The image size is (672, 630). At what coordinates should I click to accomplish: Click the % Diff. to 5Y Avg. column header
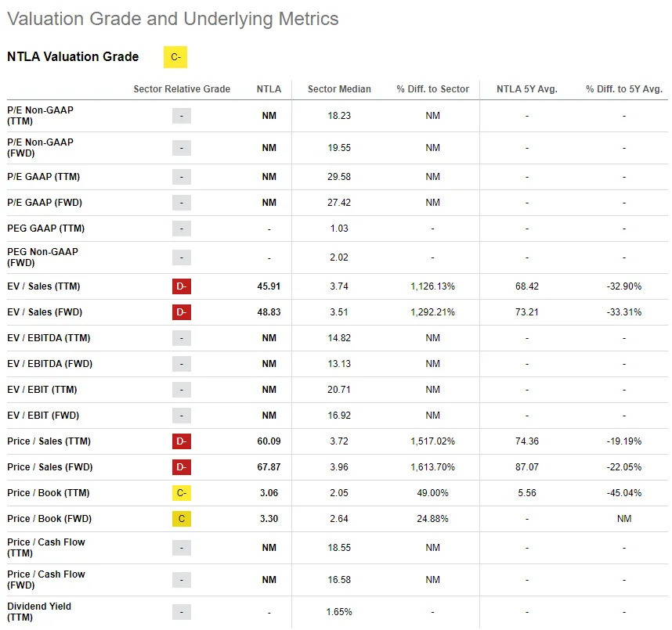pos(624,89)
